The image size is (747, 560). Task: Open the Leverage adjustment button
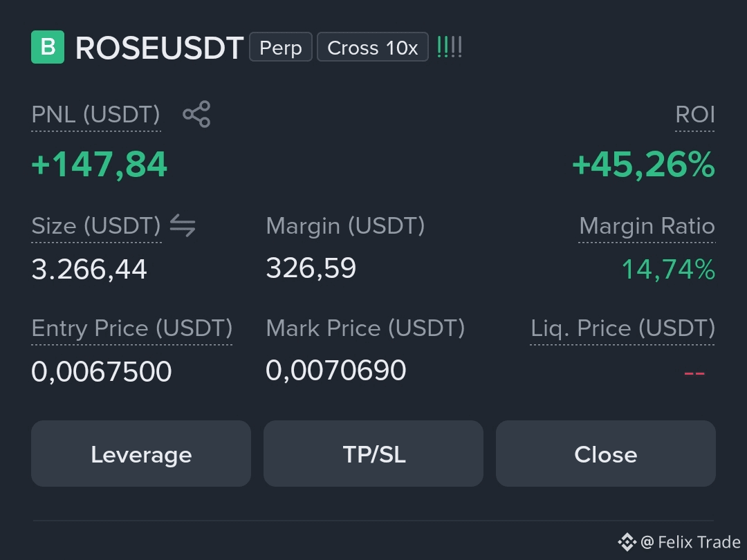point(141,454)
